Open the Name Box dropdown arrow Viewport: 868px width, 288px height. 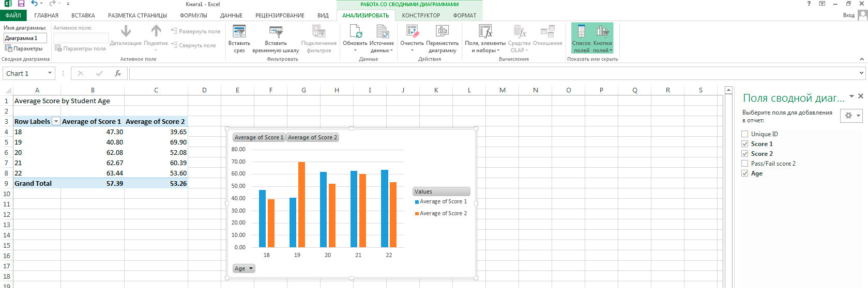click(x=50, y=73)
